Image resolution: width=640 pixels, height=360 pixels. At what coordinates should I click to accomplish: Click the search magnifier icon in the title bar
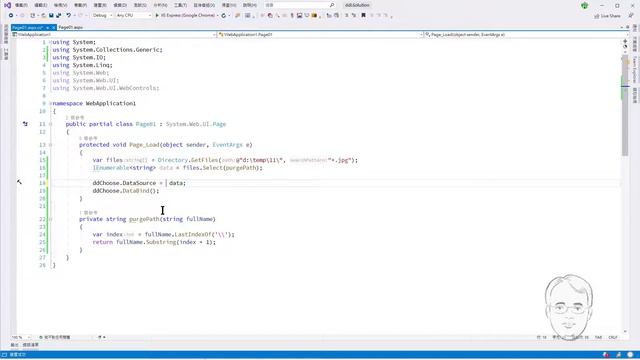point(332,5)
